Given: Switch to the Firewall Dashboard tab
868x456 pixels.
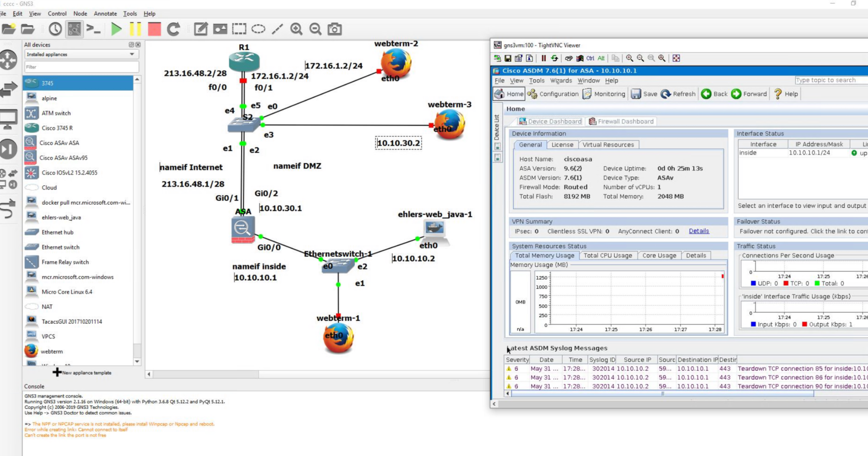Looking at the screenshot, I should tap(621, 121).
